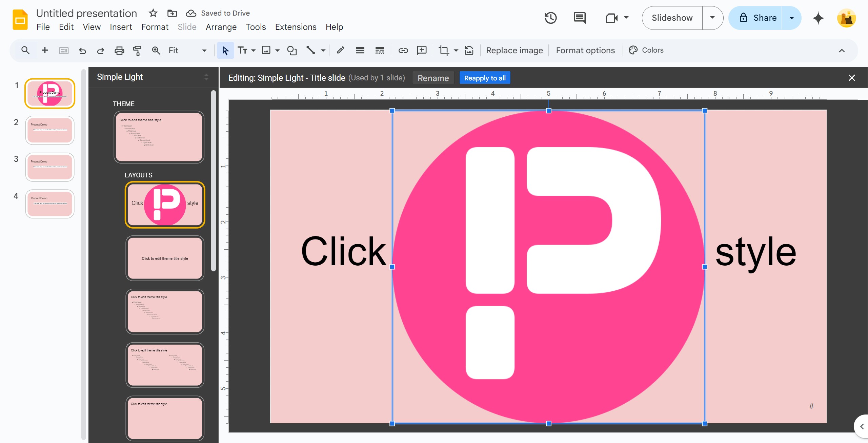Open the image Colors palette button
Image resolution: width=868 pixels, height=443 pixels.
[646, 51]
